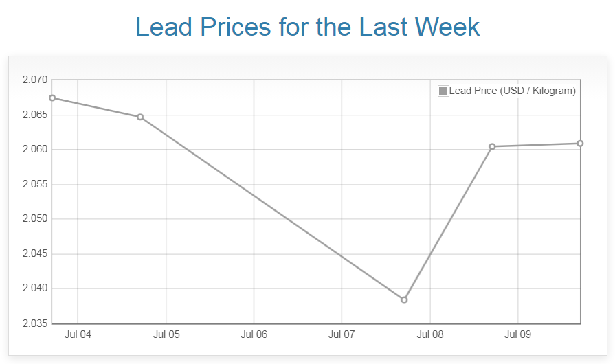
Task: Click the Jul 07 x-axis label
Action: [342, 335]
